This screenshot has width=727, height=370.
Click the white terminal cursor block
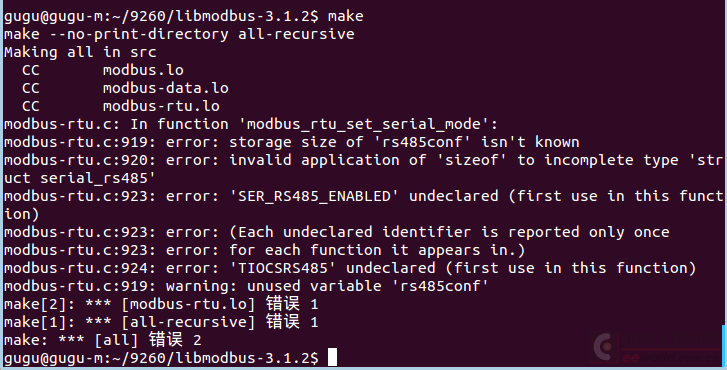(332, 357)
